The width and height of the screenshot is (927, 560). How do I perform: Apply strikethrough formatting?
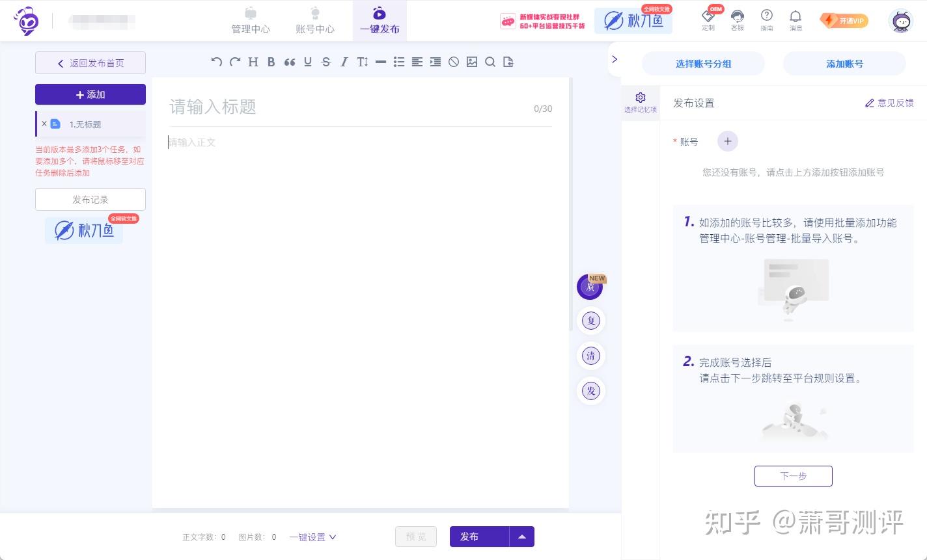[x=326, y=62]
